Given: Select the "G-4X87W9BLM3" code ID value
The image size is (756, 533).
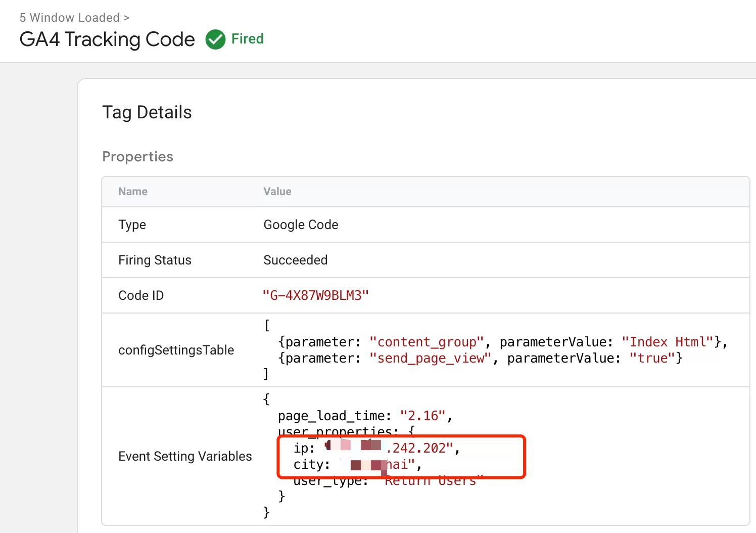Looking at the screenshot, I should coord(316,295).
